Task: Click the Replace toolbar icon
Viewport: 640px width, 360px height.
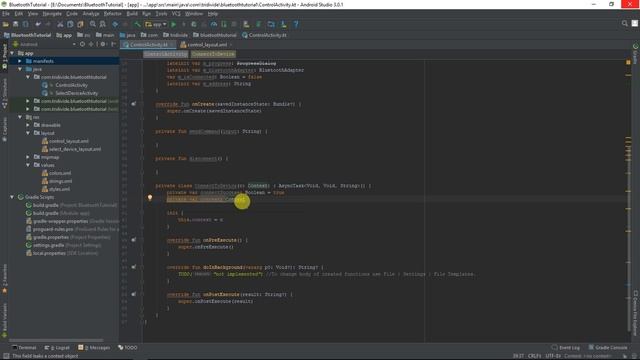Action: click(x=103, y=24)
